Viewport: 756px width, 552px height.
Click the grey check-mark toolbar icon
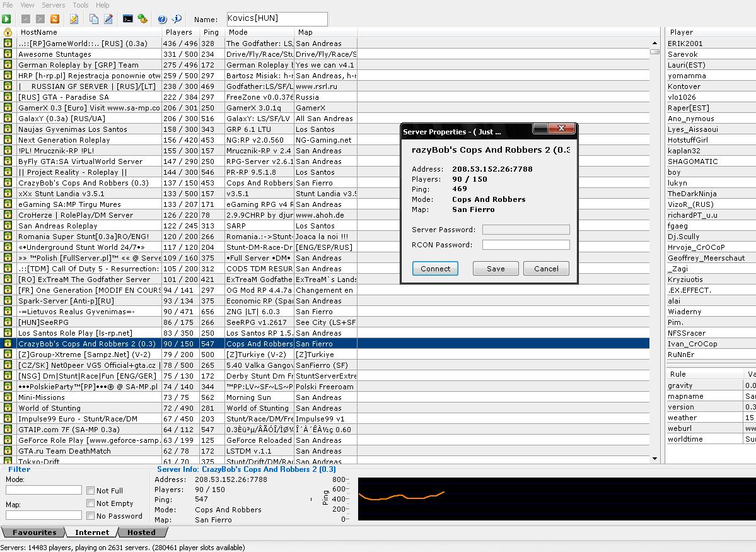[x=26, y=19]
